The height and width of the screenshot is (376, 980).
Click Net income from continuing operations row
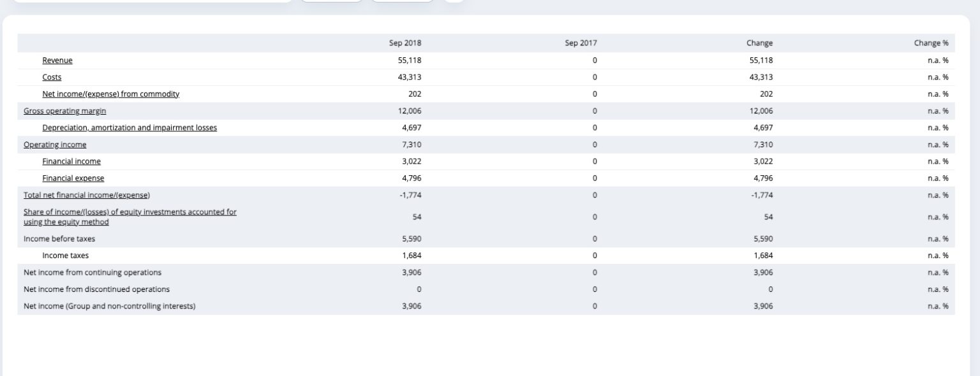[x=486, y=273]
